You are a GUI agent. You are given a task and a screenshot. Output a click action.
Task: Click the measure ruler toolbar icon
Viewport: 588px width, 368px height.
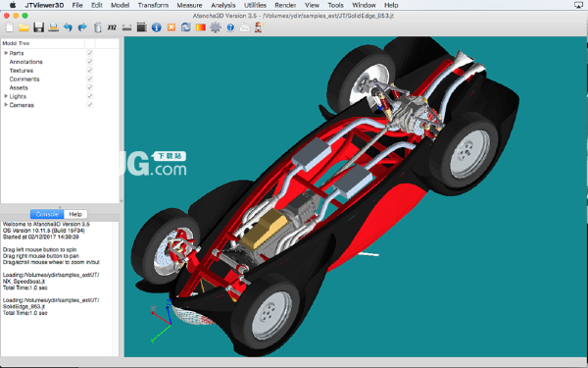pyautogui.click(x=126, y=27)
